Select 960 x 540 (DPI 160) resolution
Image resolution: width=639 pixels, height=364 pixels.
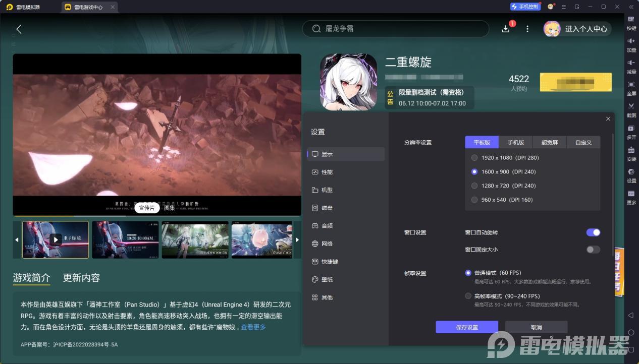[502, 200]
